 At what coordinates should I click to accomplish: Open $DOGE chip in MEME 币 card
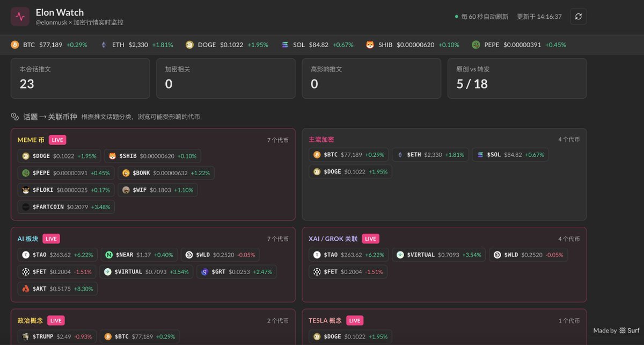(x=59, y=156)
